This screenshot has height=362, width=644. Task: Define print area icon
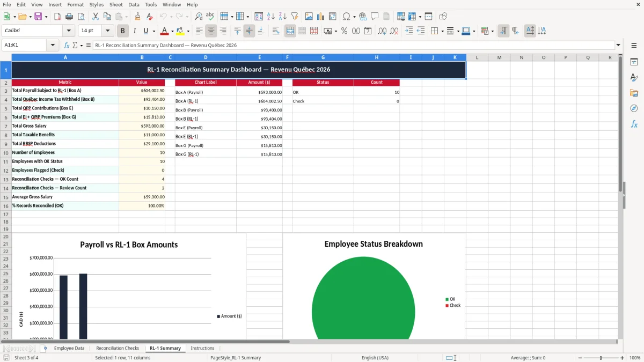[400, 17]
